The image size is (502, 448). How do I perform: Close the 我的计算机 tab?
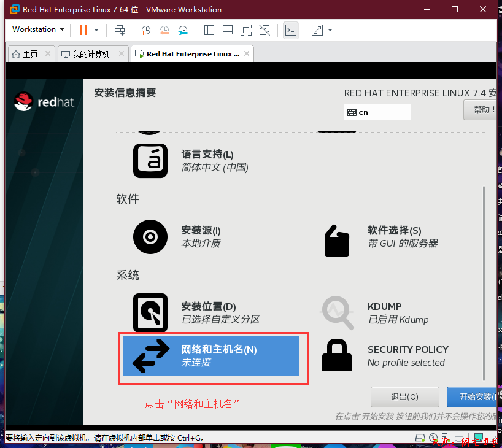122,53
